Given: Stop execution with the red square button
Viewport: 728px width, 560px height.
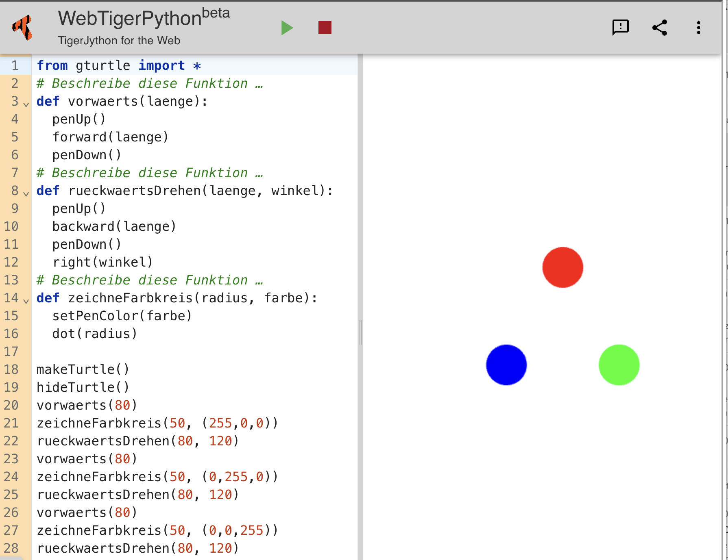Looking at the screenshot, I should pos(325,28).
